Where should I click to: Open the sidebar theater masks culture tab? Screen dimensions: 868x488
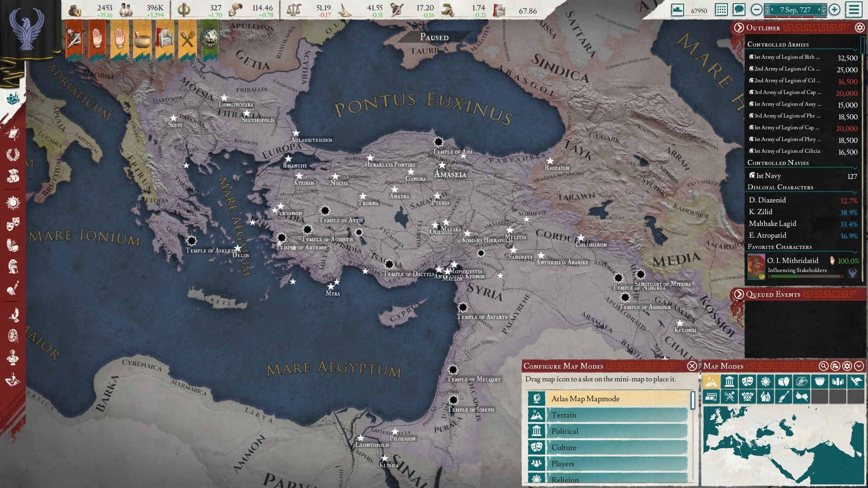pos(13,224)
